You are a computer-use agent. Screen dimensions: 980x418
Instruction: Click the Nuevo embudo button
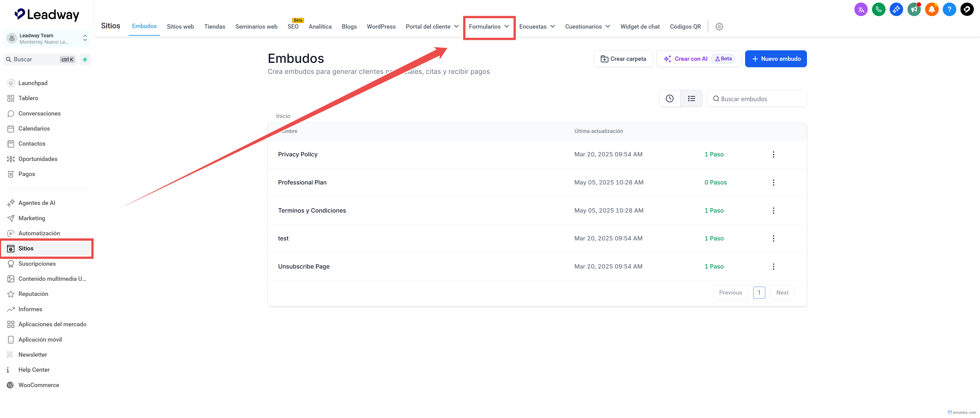pos(775,59)
